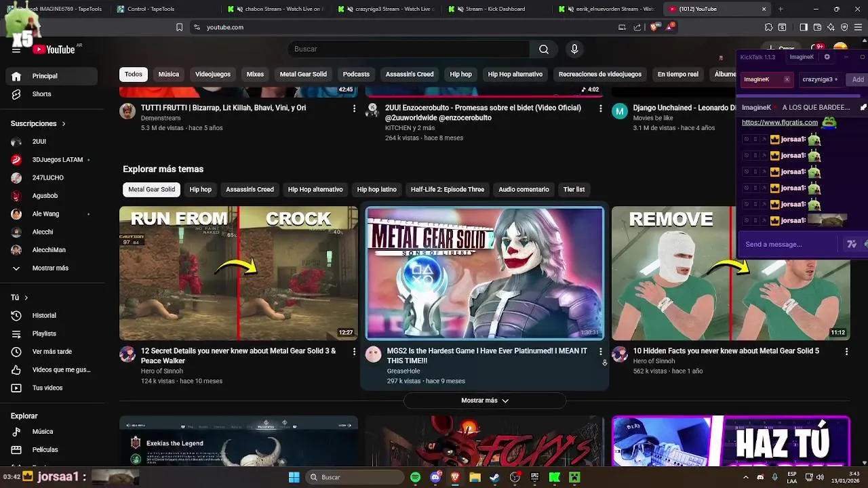Close the ImagineK chat tab
This screenshot has height=488, width=868.
pos(787,79)
